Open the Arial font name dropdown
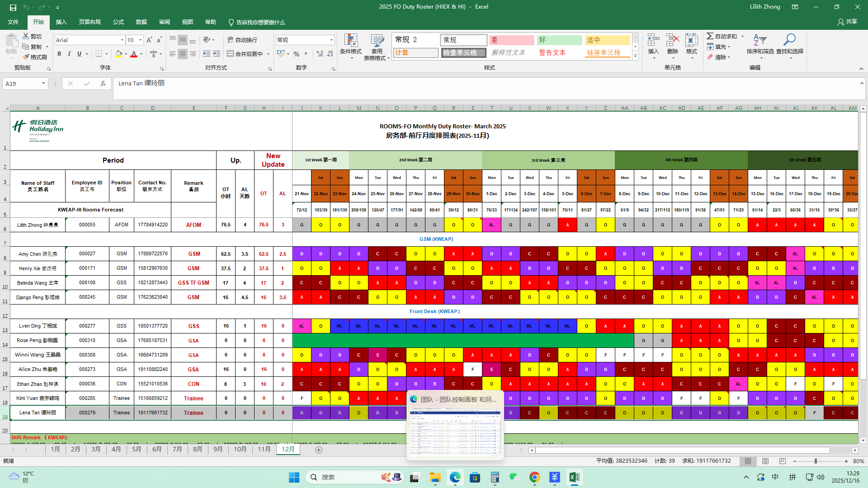This screenshot has width=868, height=488. pos(122,40)
